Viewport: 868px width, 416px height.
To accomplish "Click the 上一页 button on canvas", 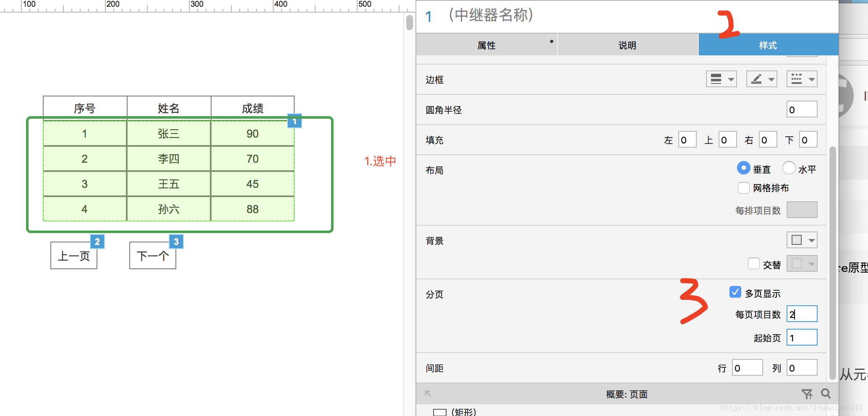I will tap(74, 255).
